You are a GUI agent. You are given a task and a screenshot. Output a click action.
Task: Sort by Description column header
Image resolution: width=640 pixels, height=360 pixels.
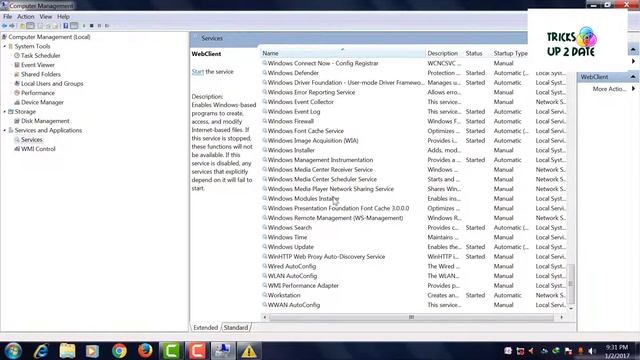coord(444,53)
